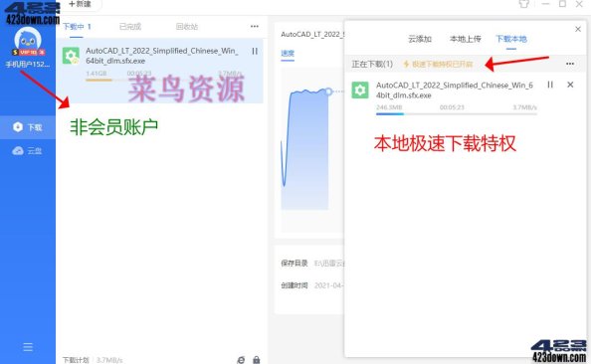Click the speed graph current point marker

pos(328,91)
